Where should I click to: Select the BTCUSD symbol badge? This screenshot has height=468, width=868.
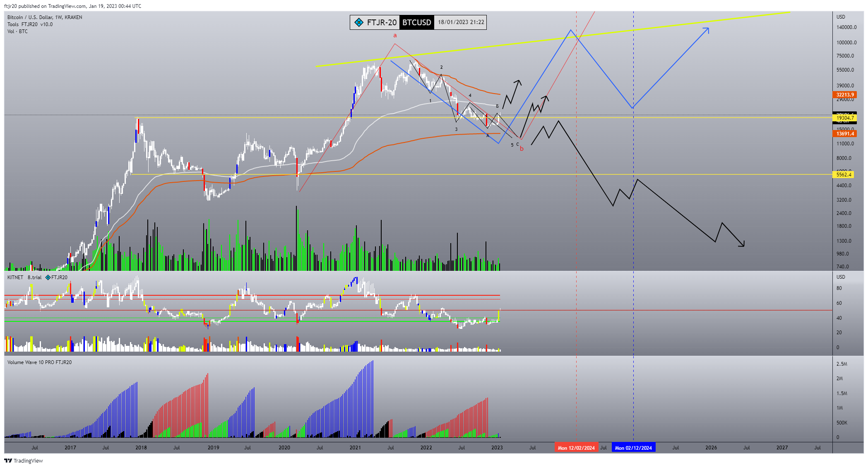pos(417,22)
